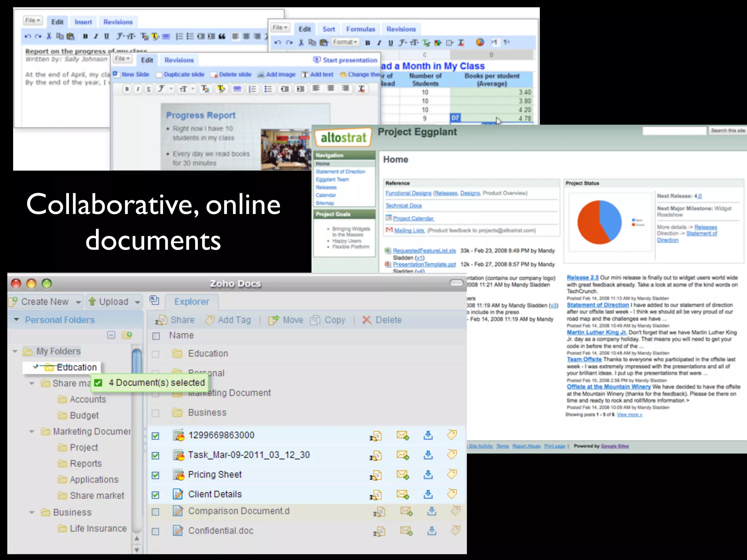Click Add Tag in Zoho Docs toolbar
Image resolution: width=747 pixels, height=560 pixels.
(x=228, y=320)
